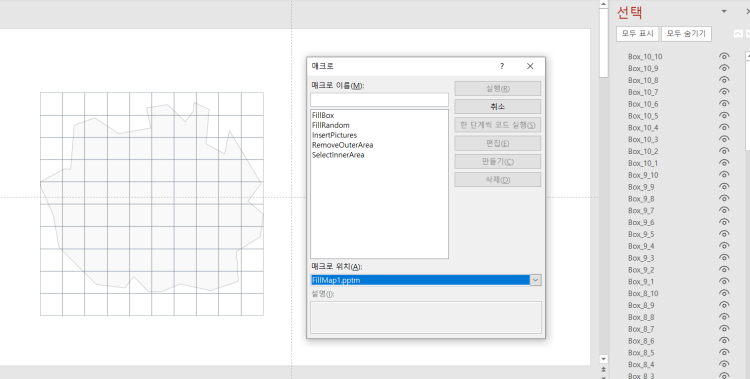The image size is (750, 379).
Task: Hide the Box_10_8 shape
Action: pyautogui.click(x=724, y=80)
